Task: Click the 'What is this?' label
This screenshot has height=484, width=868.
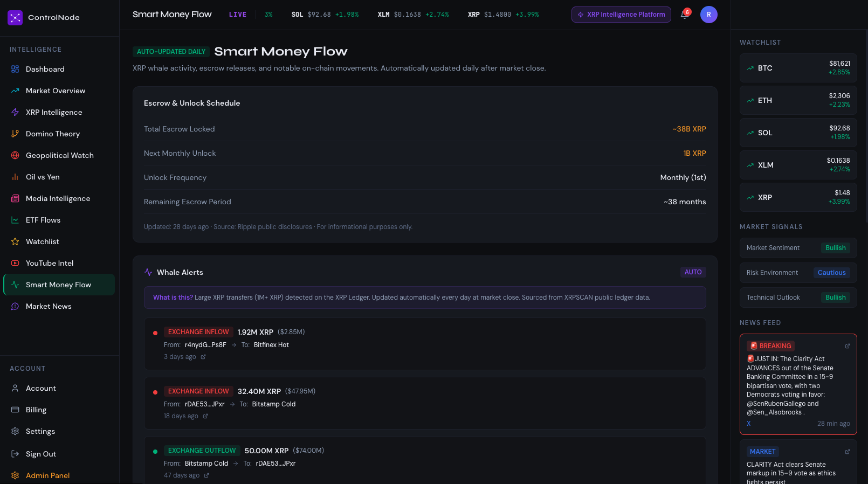Action: 173,298
